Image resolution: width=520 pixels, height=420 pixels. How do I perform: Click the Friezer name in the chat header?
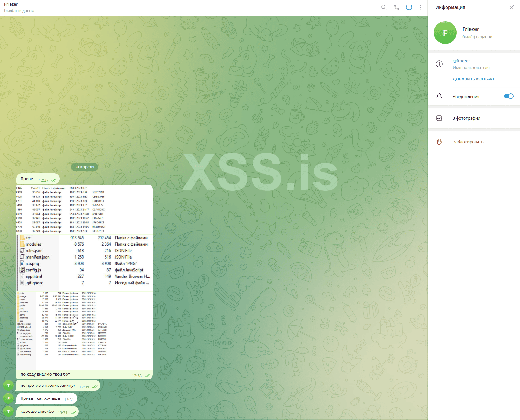point(11,4)
